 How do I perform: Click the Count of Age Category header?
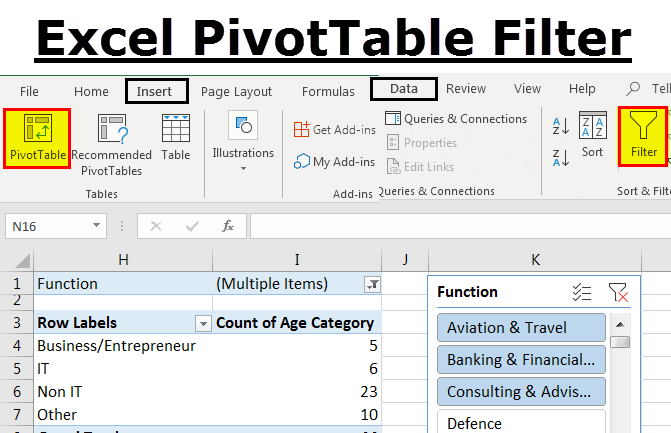point(295,323)
